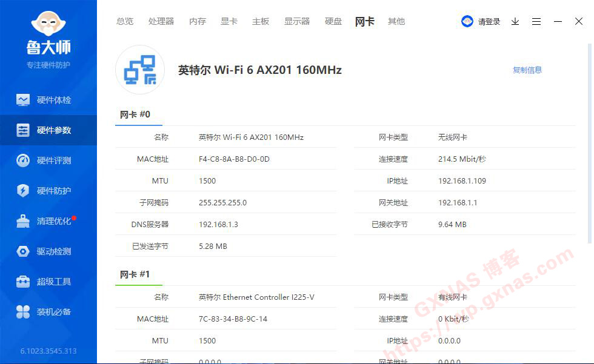Select the 装机必备 clover icon
The width and height of the screenshot is (594, 364).
pos(23,312)
